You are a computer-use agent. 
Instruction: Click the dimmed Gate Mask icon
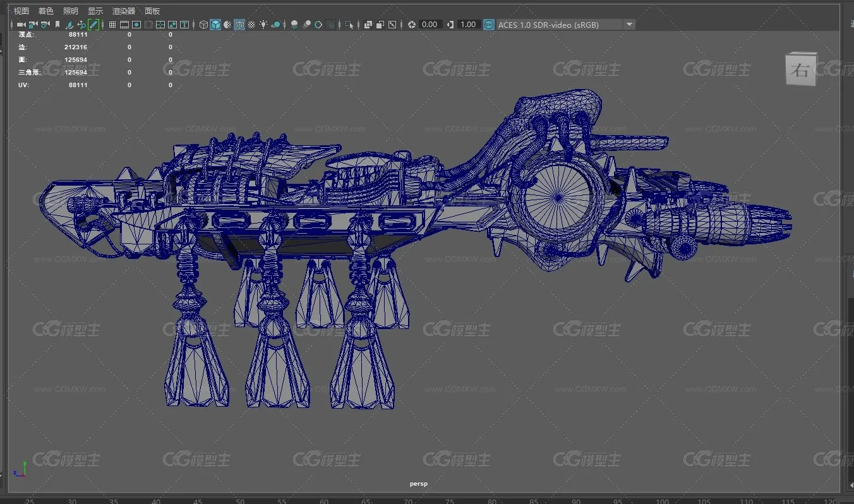[148, 25]
